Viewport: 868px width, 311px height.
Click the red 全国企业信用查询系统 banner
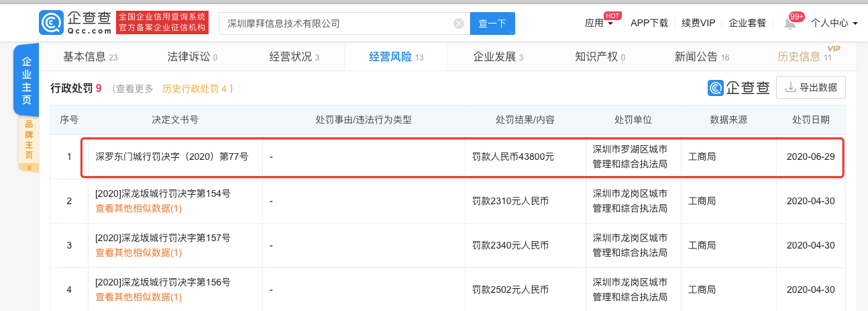pyautogui.click(x=162, y=23)
